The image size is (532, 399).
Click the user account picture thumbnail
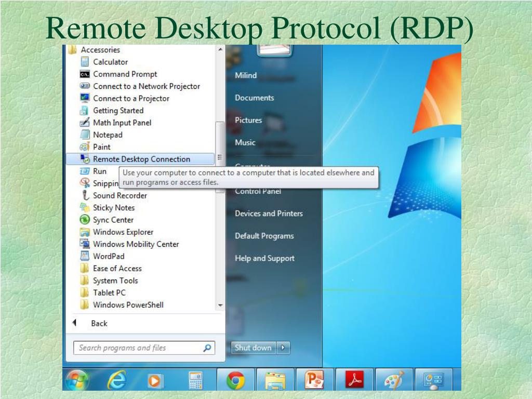[274, 49]
